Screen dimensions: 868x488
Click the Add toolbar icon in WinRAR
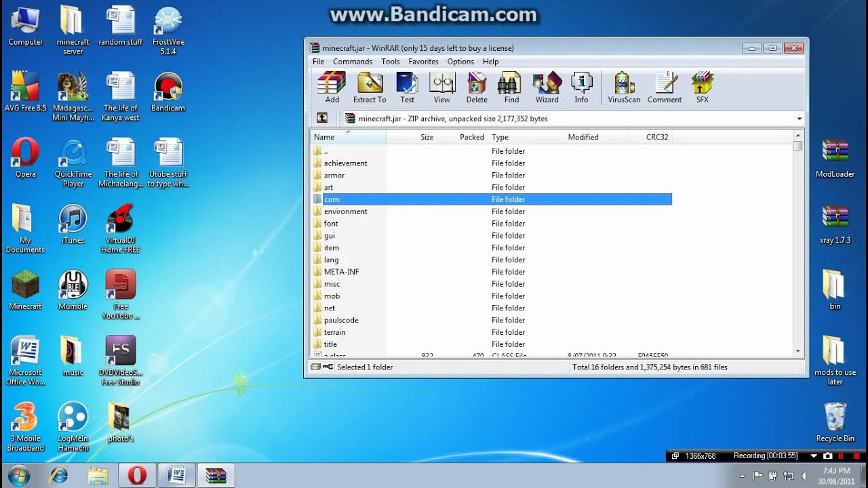coord(332,87)
